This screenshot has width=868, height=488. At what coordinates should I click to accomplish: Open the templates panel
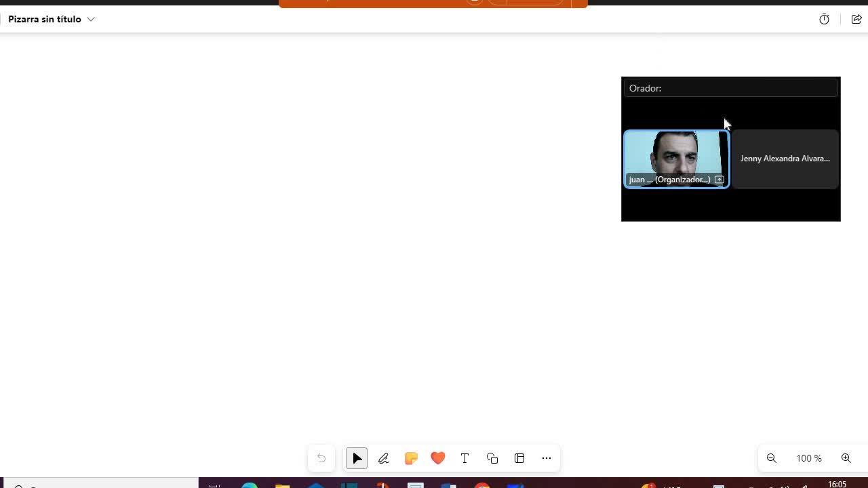(x=519, y=458)
